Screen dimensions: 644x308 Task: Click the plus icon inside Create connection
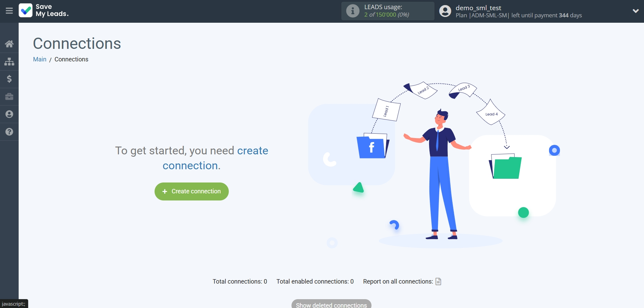pos(165,191)
